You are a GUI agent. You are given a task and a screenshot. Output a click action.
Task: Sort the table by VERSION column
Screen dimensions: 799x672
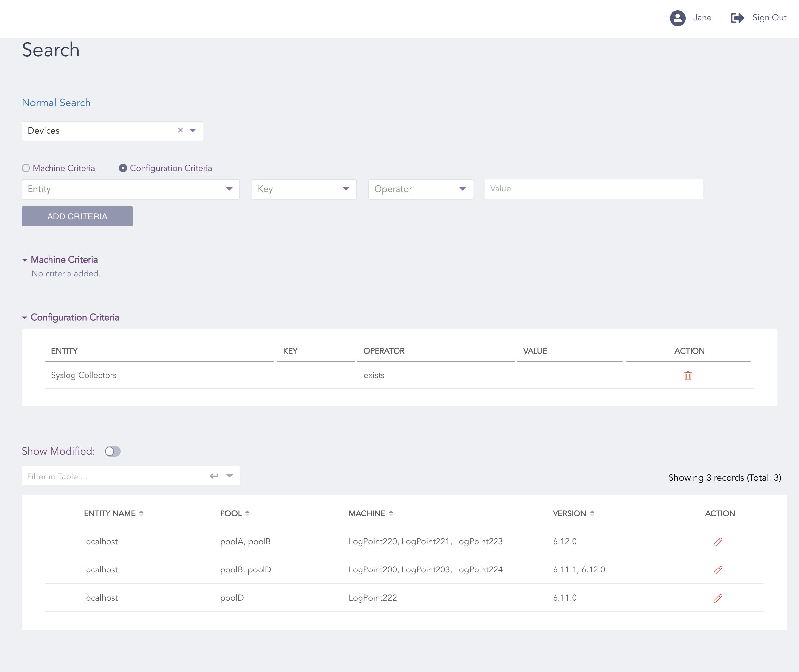tap(592, 513)
